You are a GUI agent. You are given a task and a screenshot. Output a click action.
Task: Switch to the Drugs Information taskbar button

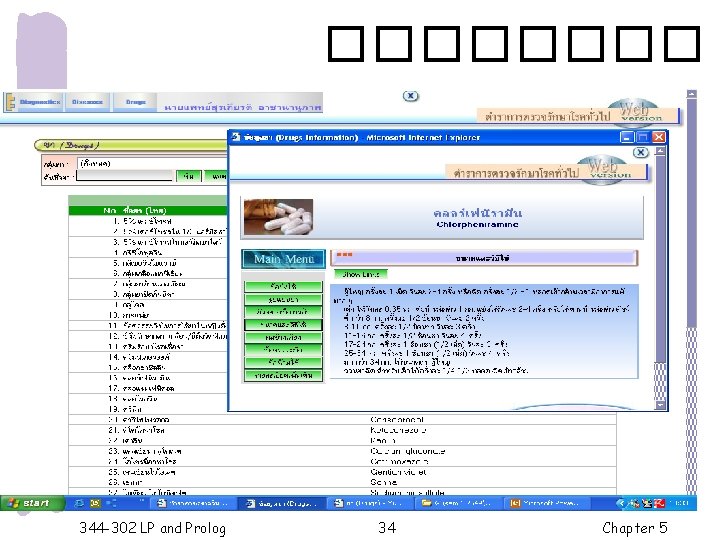point(282,503)
